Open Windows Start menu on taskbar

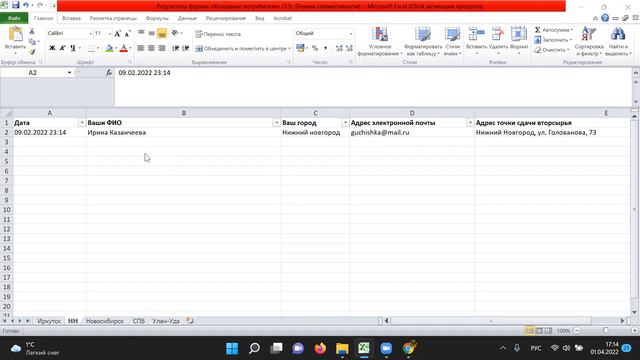point(232,348)
